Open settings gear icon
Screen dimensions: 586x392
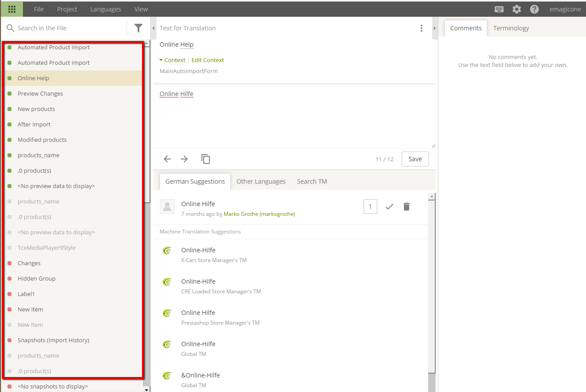click(x=516, y=9)
